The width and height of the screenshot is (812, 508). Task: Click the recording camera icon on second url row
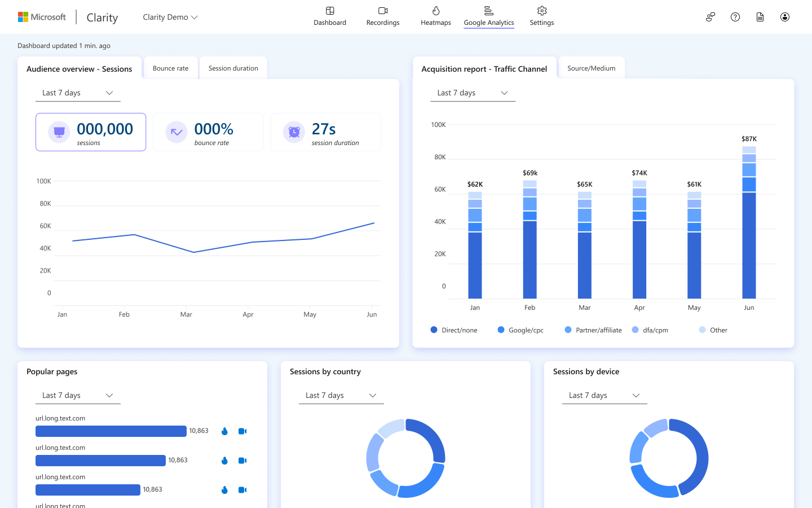click(x=242, y=460)
